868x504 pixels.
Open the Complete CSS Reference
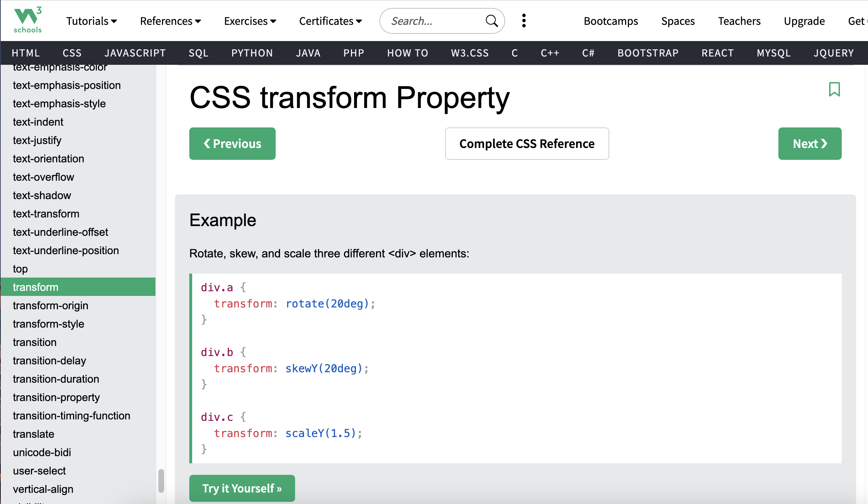coord(527,144)
